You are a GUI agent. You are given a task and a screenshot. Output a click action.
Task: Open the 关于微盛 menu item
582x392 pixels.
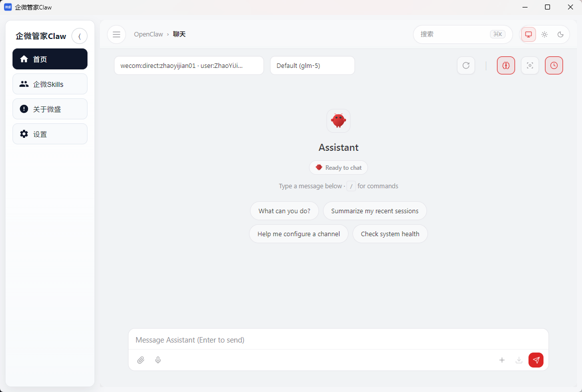point(50,109)
